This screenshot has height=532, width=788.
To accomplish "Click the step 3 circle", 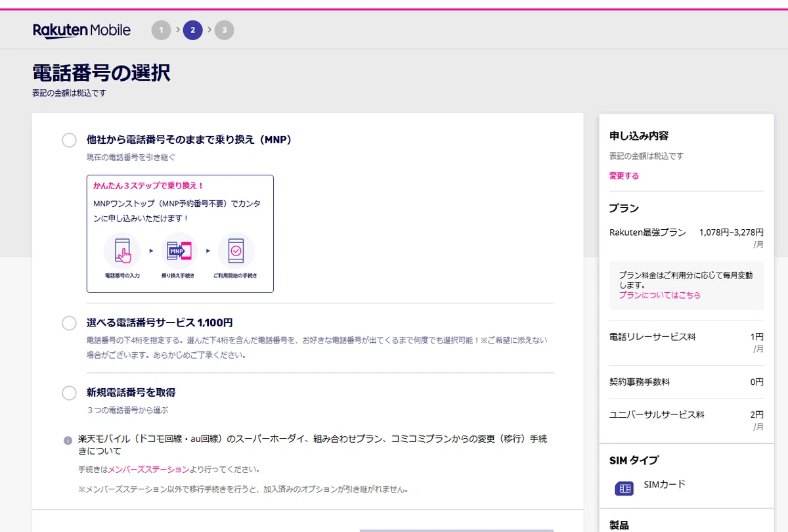I will point(225,30).
